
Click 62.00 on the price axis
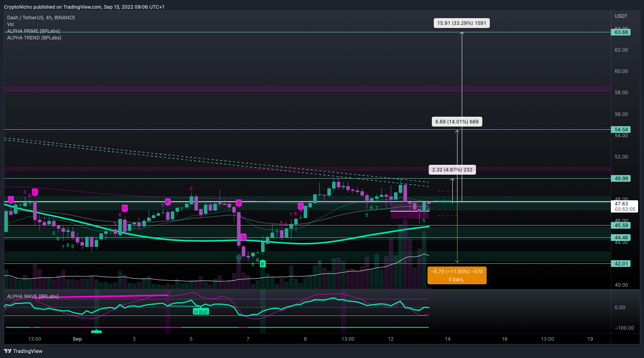pyautogui.click(x=621, y=50)
